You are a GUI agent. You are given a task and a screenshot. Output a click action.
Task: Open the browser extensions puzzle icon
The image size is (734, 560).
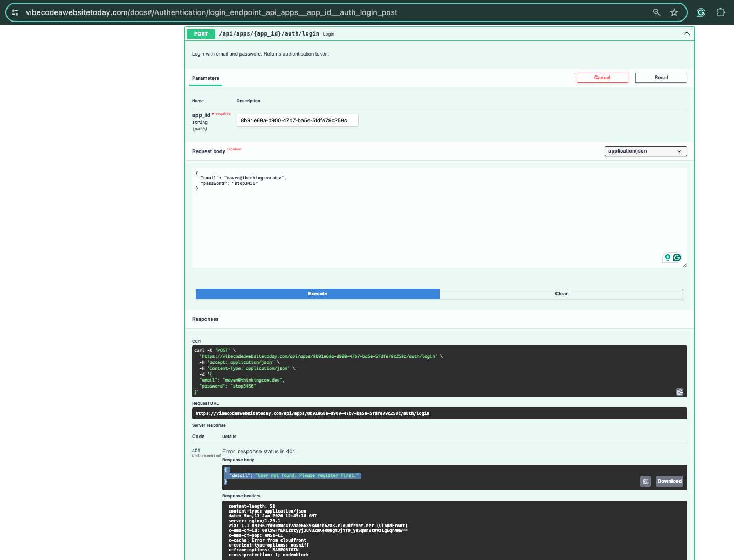point(721,12)
